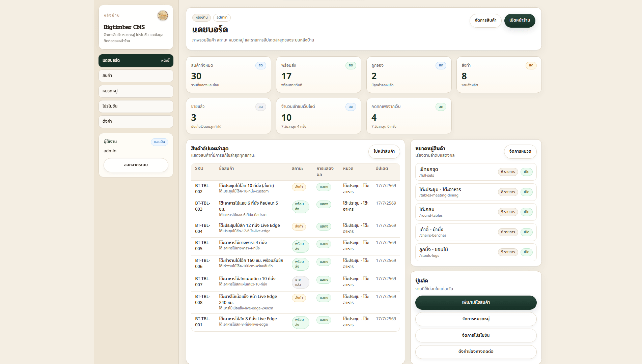642x364 pixels.
Task: Open the จำนวนเข้าชมเว็บไซต์ stat card
Action: pos(318,116)
